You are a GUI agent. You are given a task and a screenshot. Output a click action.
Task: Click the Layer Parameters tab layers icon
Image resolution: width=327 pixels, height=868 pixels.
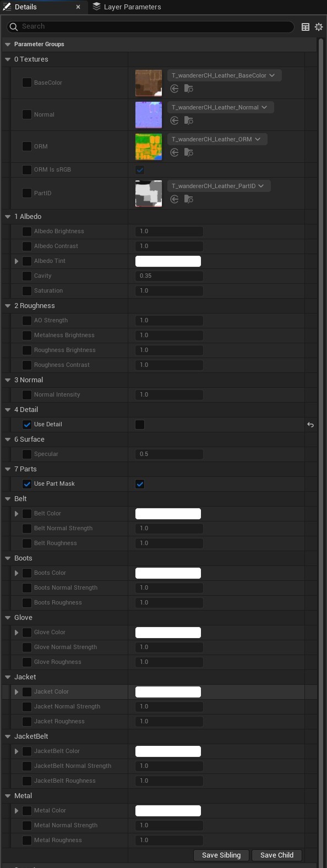[97, 7]
